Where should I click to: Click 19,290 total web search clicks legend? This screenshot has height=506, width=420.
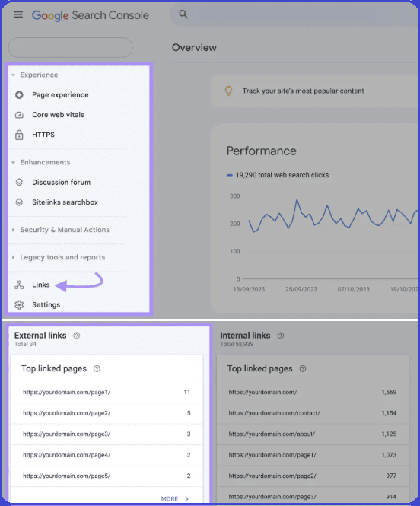point(278,175)
